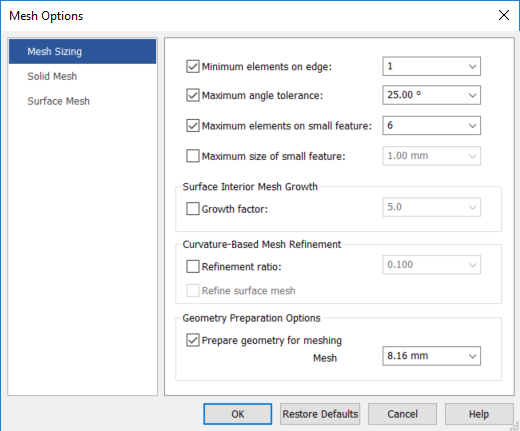Open Help for mesh options

[479, 414]
